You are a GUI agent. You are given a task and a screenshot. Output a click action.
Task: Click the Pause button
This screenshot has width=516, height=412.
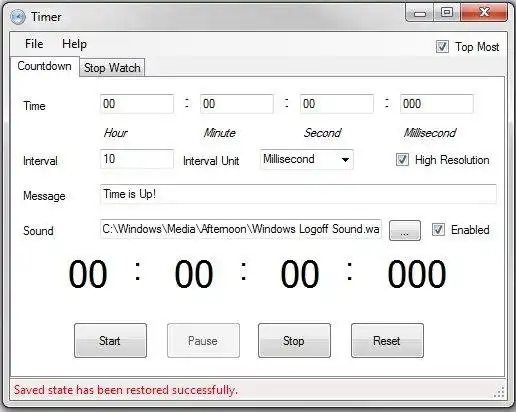tap(203, 341)
